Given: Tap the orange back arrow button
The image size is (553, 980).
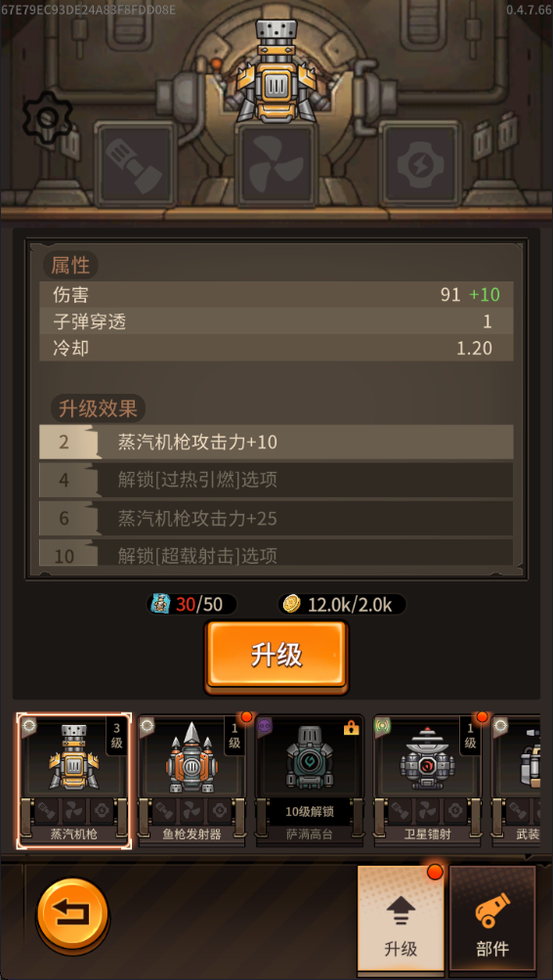Looking at the screenshot, I should click(72, 915).
